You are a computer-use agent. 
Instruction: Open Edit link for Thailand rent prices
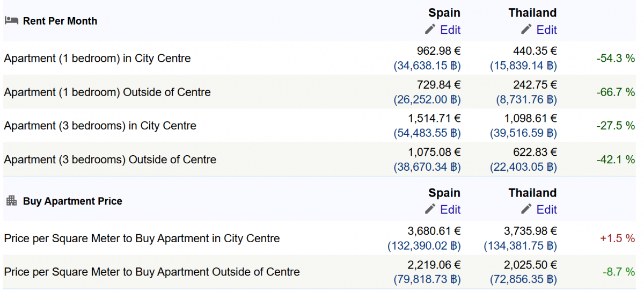[546, 30]
